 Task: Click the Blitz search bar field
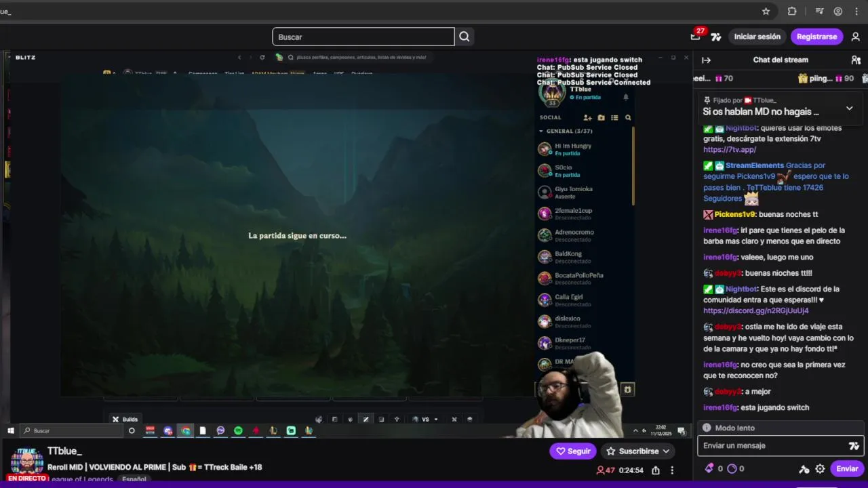click(361, 58)
